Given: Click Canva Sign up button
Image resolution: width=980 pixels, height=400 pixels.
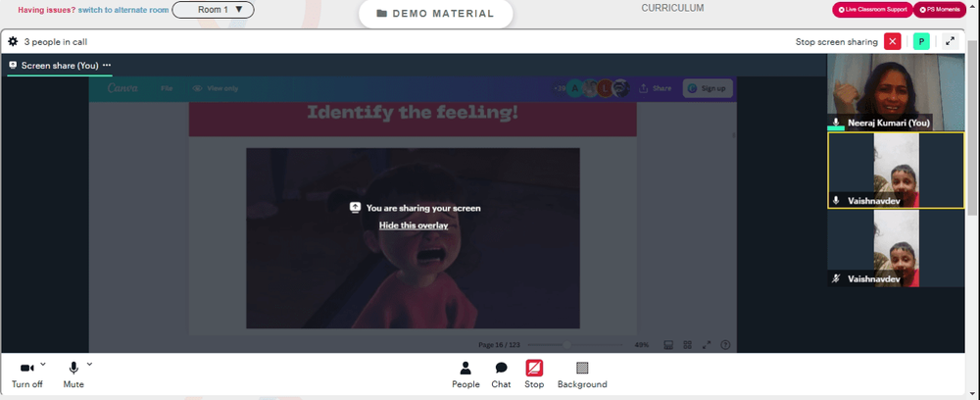Looking at the screenshot, I should (x=708, y=88).
